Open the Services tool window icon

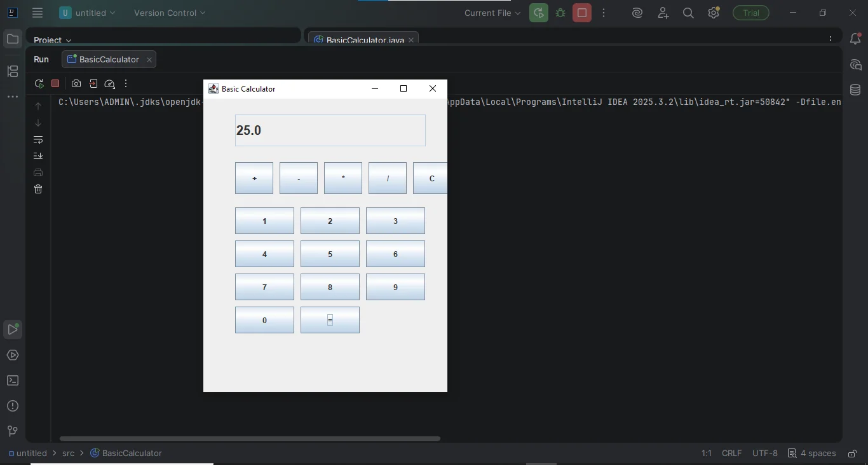point(12,355)
